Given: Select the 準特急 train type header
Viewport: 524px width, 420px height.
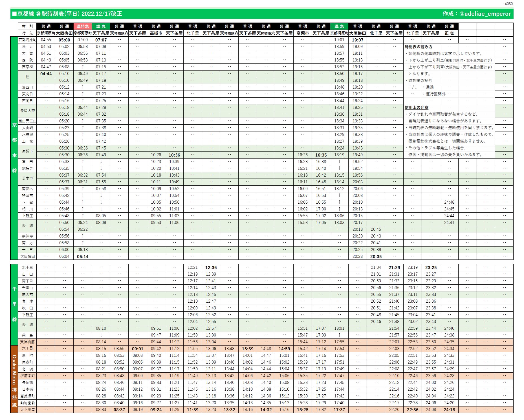Looking at the screenshot, I should coord(83,26).
